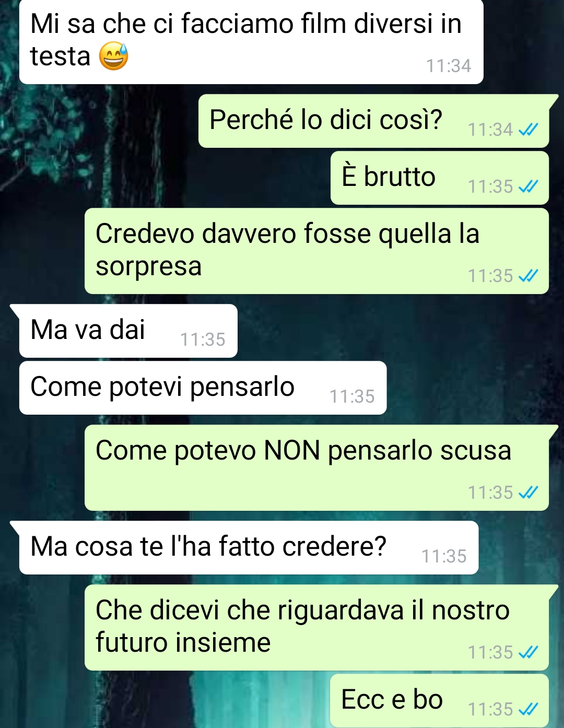The height and width of the screenshot is (728, 564).
Task: Tap double-check on 'riguardava il nostro futuro insieme'
Action: [x=528, y=652]
